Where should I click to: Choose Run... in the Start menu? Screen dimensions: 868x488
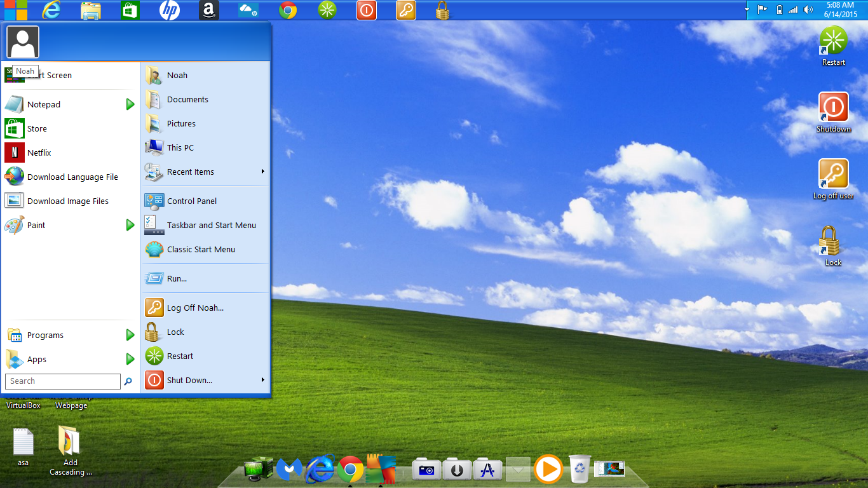pos(206,278)
